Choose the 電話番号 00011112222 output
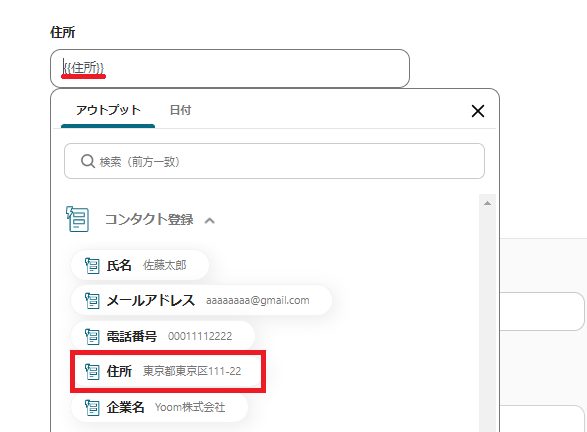 tap(163, 336)
